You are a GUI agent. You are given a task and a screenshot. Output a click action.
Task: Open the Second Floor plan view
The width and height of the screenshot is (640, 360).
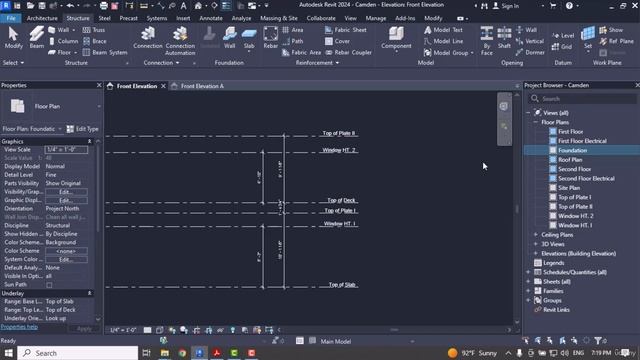click(x=574, y=169)
